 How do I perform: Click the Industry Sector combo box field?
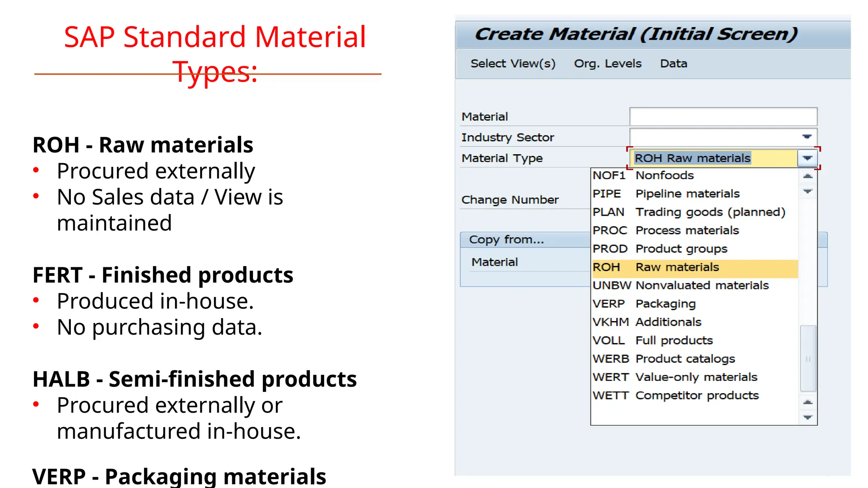pyautogui.click(x=723, y=137)
